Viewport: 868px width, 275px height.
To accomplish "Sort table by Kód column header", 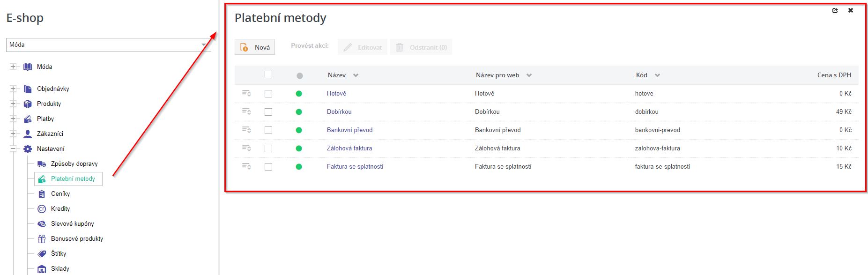I will [641, 75].
